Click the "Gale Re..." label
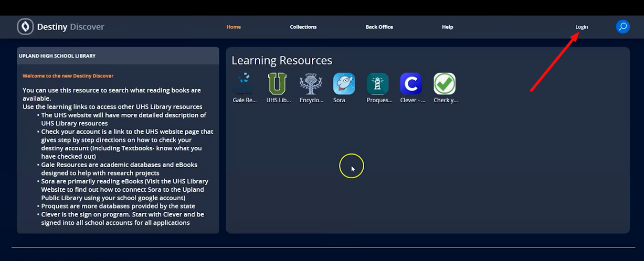This screenshot has height=261, width=644. pos(245,100)
